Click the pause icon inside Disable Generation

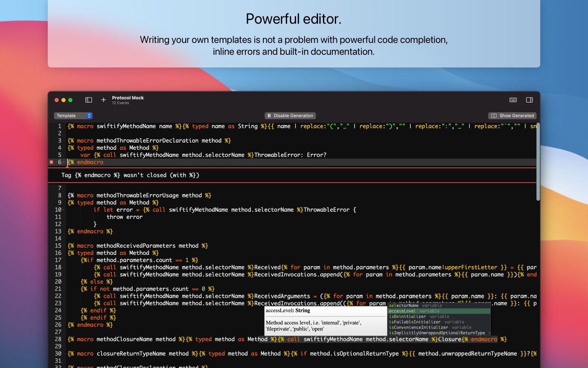[269, 116]
